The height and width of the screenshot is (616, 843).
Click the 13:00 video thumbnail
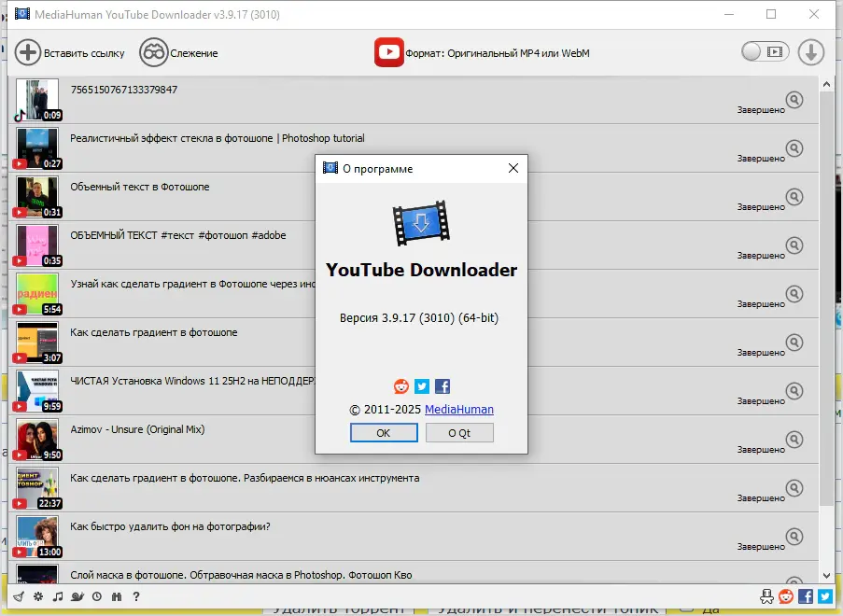click(37, 537)
